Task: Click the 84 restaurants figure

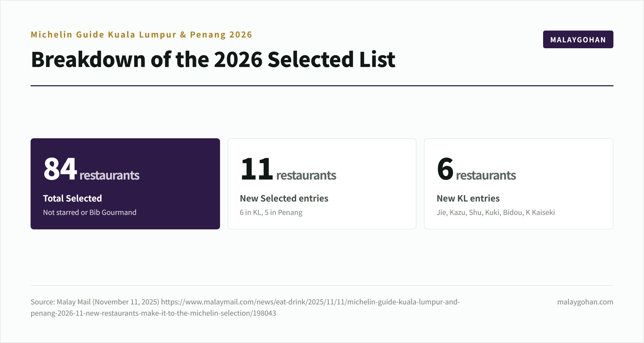Action: pyautogui.click(x=91, y=169)
